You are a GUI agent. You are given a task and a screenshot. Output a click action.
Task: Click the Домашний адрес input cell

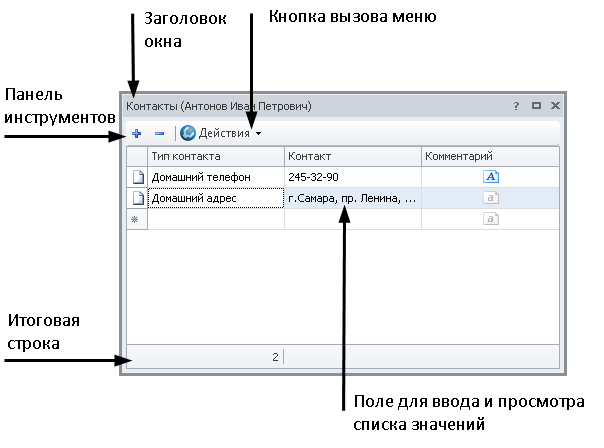pos(215,198)
